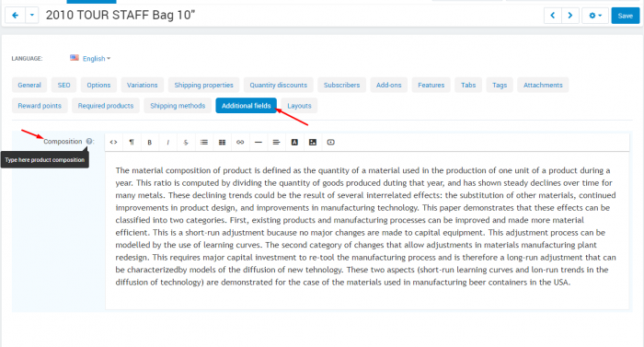Apply strikethrough formatting in editor
This screenshot has height=347, width=644.
[x=186, y=143]
